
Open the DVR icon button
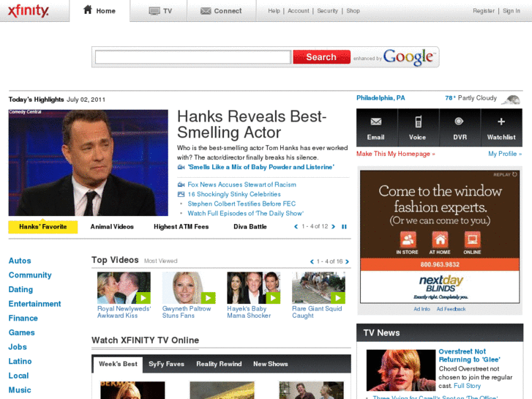[460, 128]
